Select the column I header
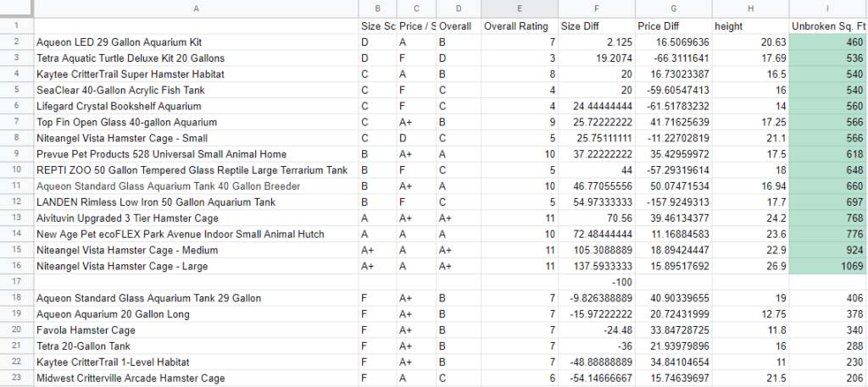The height and width of the screenshot is (387, 868). 828,8
